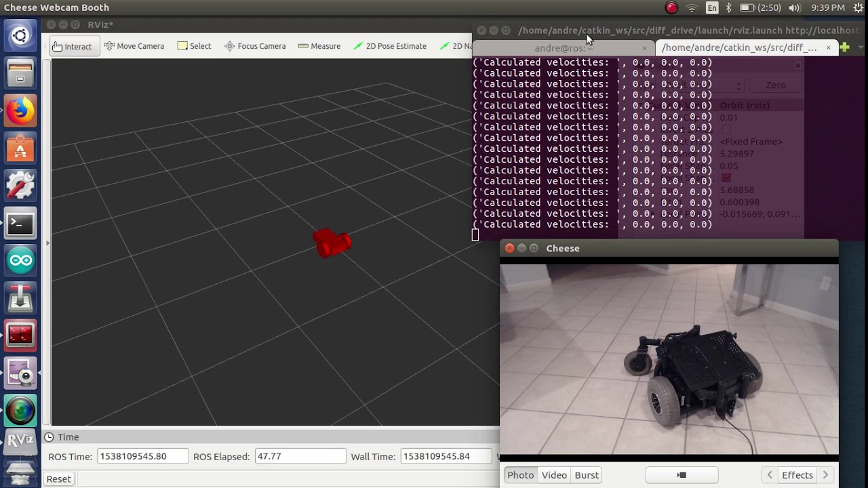Open the green globe app in dock
Screen dimensions: 868x488
(20, 410)
